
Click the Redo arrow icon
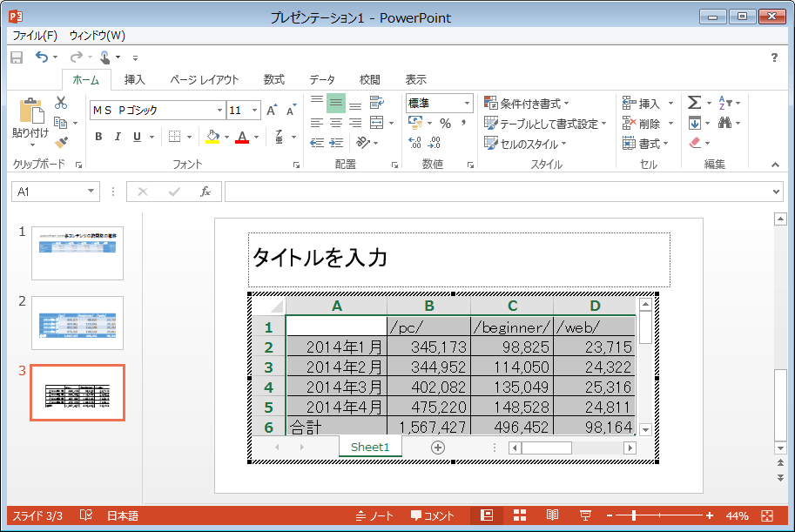coord(76,57)
